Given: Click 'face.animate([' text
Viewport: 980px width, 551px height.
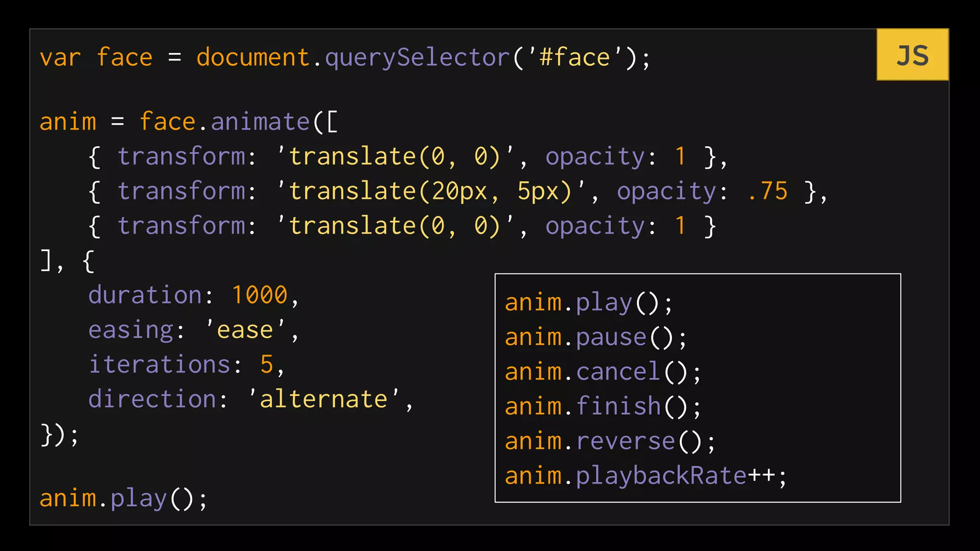Looking at the screenshot, I should coord(238,121).
